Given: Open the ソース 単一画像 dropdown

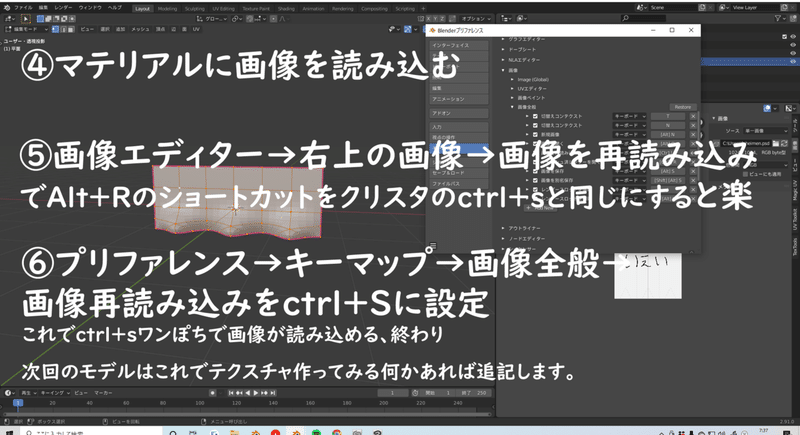Looking at the screenshot, I should tap(765, 131).
